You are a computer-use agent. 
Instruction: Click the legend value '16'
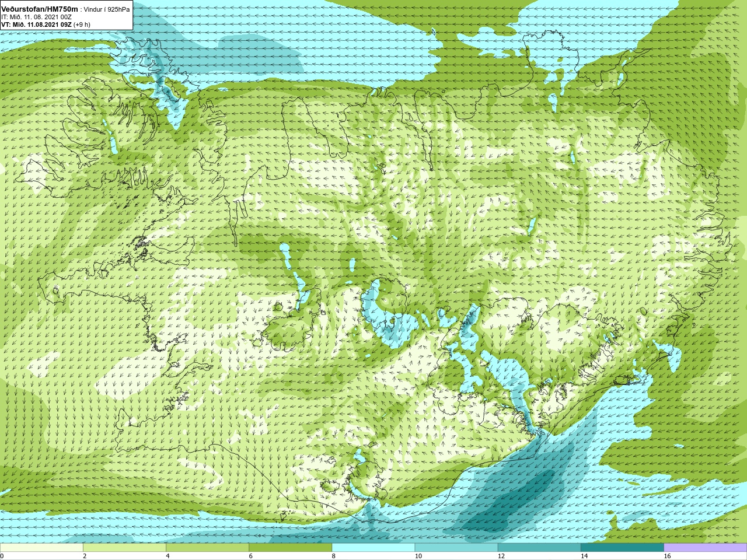(667, 556)
